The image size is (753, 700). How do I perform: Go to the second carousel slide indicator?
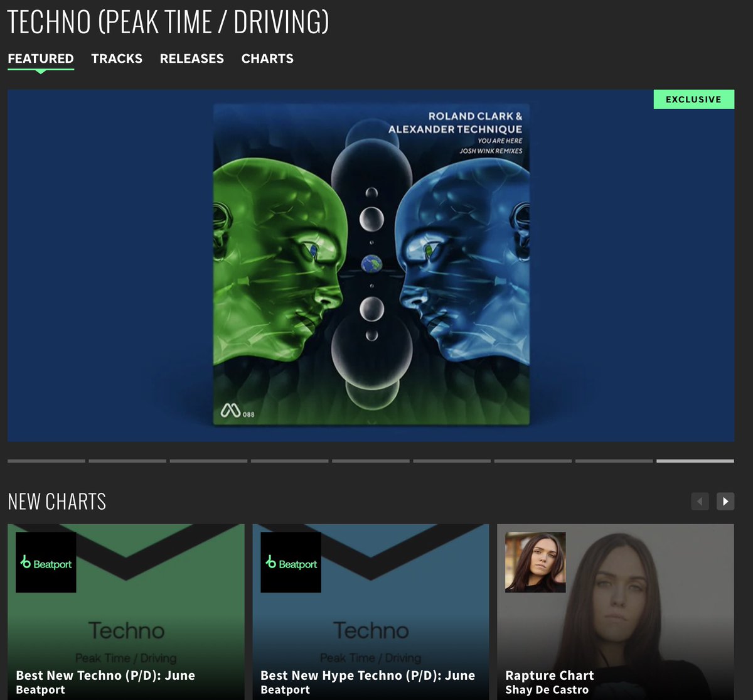[127, 461]
